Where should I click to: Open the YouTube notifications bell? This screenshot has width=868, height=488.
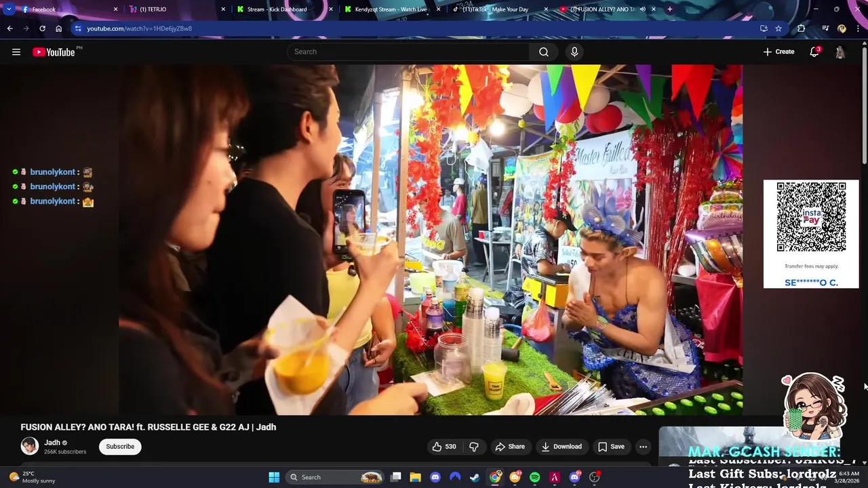pyautogui.click(x=814, y=52)
